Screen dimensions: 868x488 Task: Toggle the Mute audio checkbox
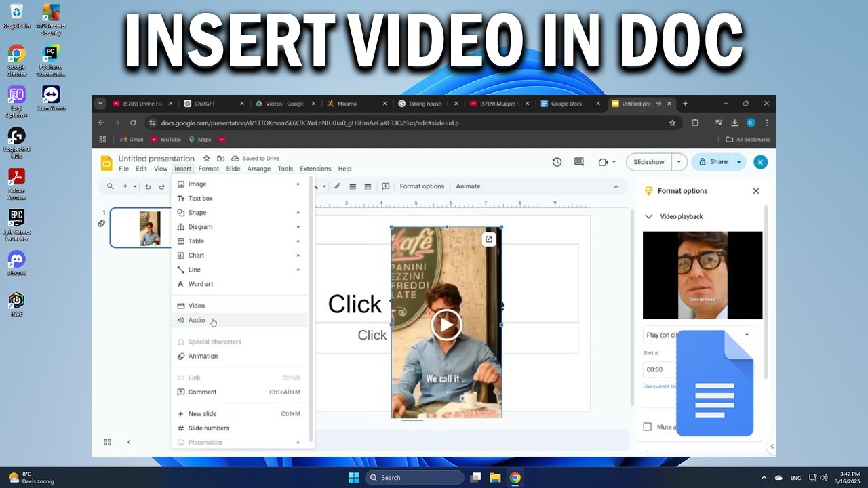[647, 427]
